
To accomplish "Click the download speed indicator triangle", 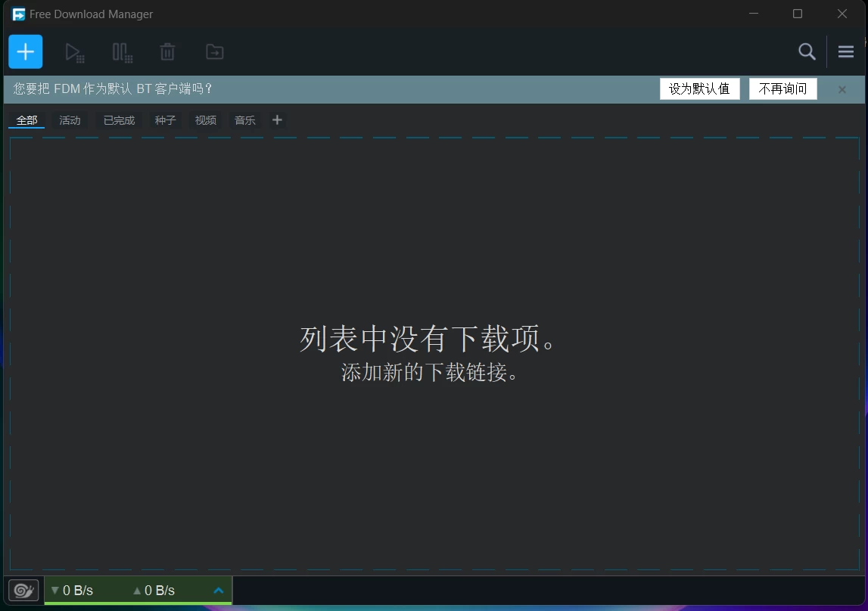I will pos(54,591).
